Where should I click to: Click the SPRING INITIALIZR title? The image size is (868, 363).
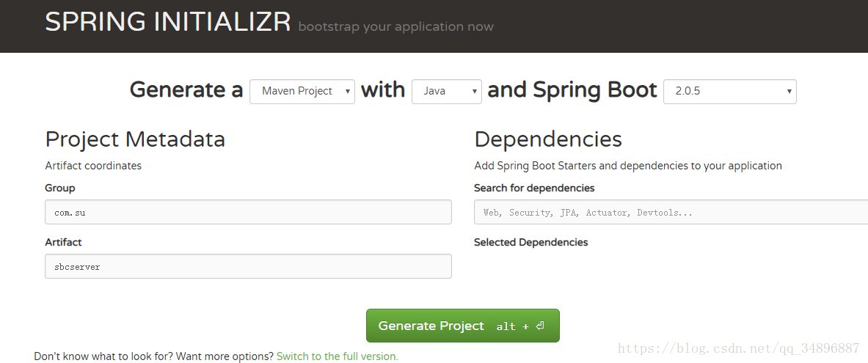(168, 22)
